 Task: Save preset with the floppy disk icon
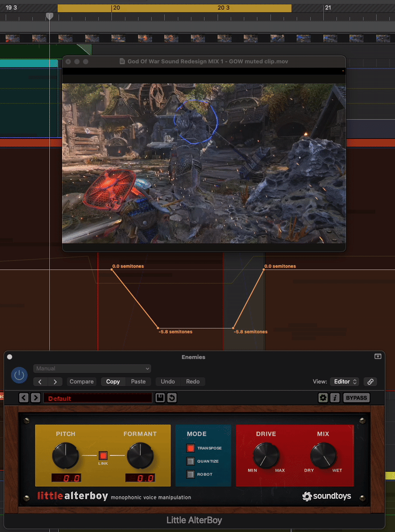tap(160, 398)
